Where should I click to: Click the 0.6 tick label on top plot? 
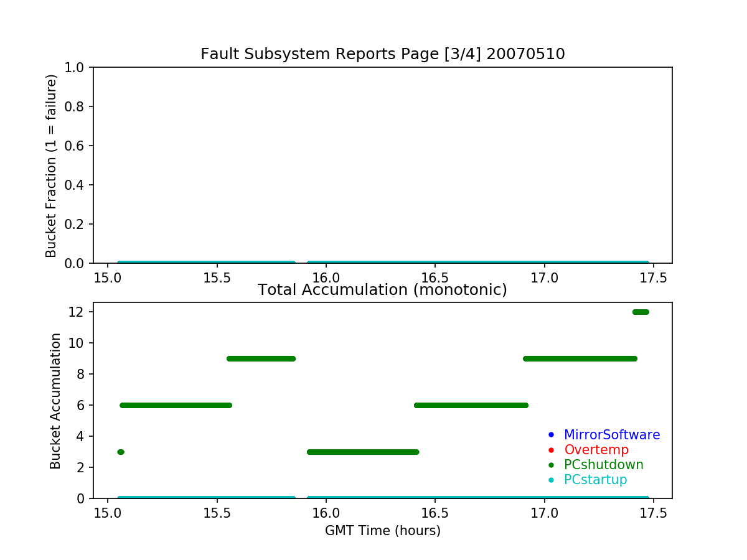(79, 146)
